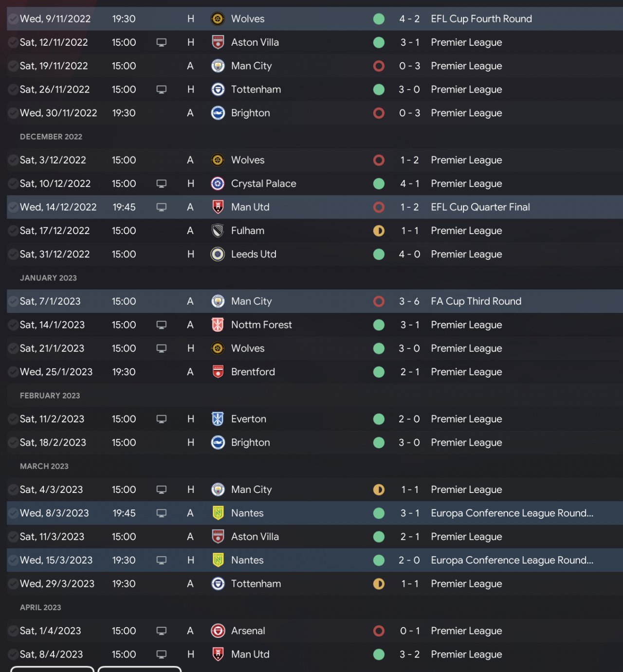Click the Nottm Forest club badge
623x672 pixels.
(218, 325)
